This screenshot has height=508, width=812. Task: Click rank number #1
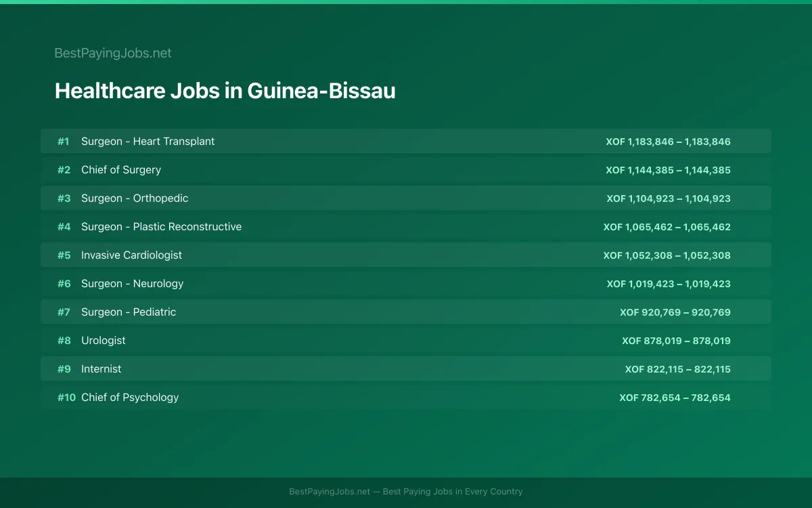pyautogui.click(x=63, y=142)
